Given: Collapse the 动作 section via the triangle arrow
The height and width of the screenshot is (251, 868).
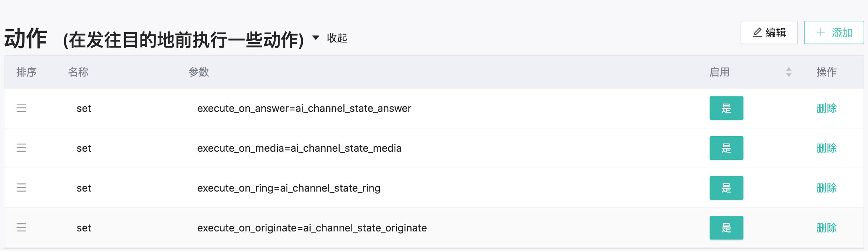Looking at the screenshot, I should pos(316,38).
